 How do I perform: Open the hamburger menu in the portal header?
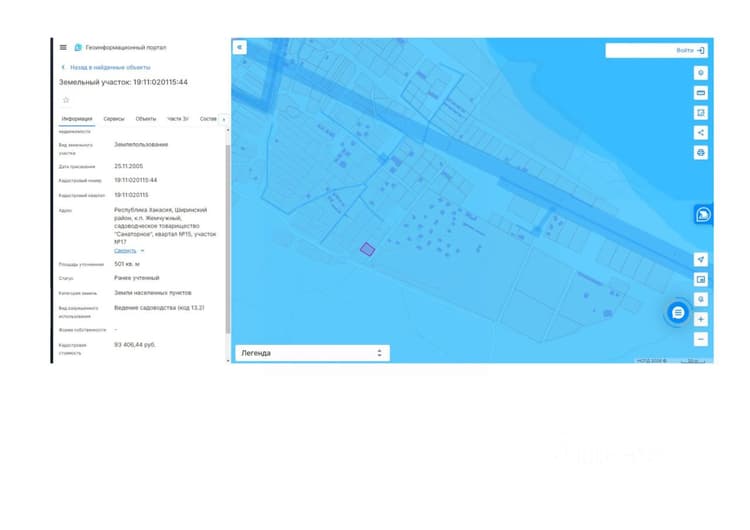coord(63,47)
